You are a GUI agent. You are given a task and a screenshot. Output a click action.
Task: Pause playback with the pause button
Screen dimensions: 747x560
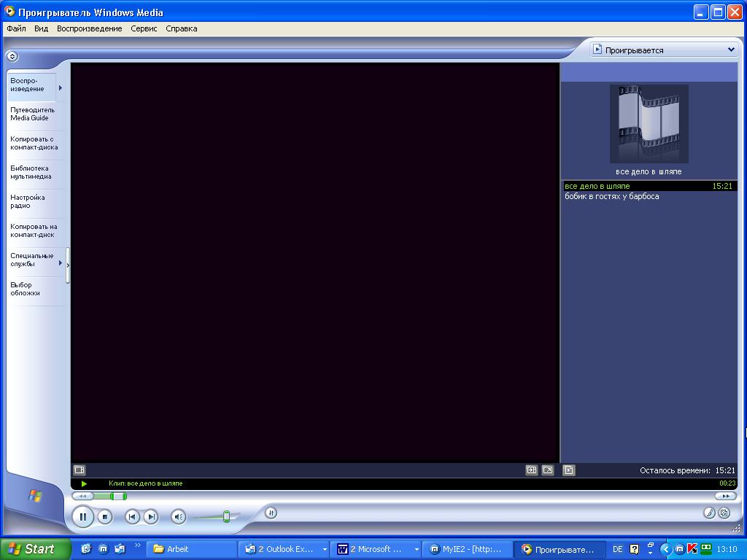83,517
